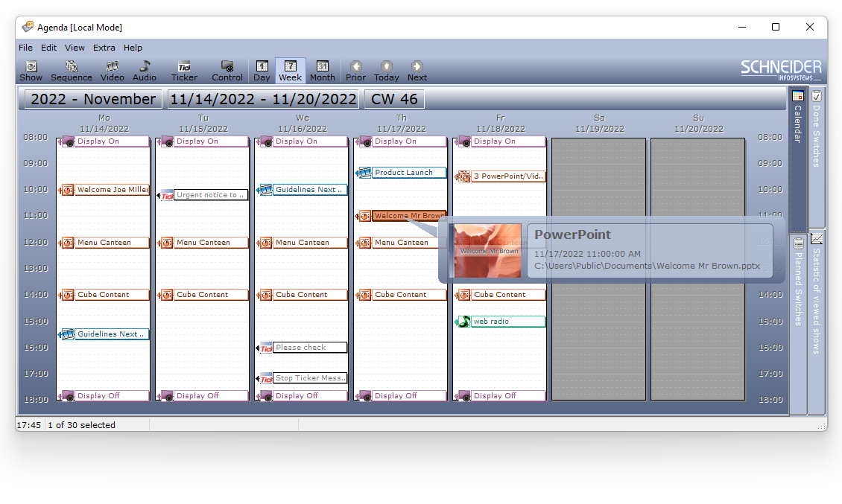The height and width of the screenshot is (504, 842).
Task: Open the Control tool
Action: pos(227,71)
